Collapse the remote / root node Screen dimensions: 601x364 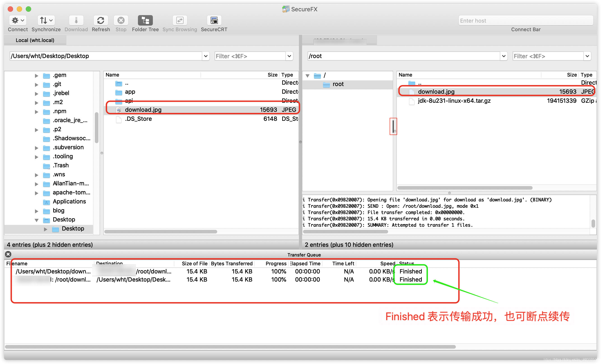click(307, 76)
